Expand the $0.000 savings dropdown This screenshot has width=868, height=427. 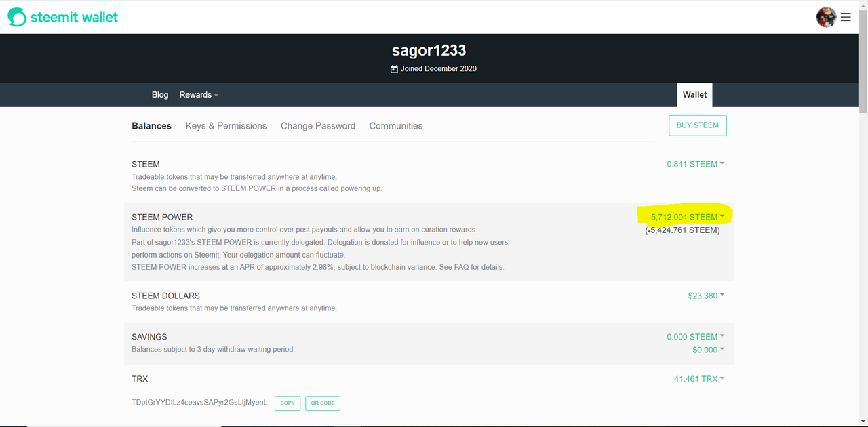point(708,350)
